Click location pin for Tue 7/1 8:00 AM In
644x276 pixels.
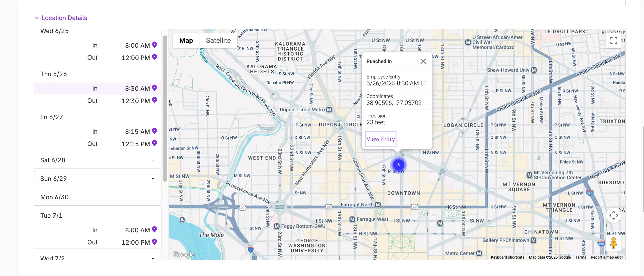154,230
